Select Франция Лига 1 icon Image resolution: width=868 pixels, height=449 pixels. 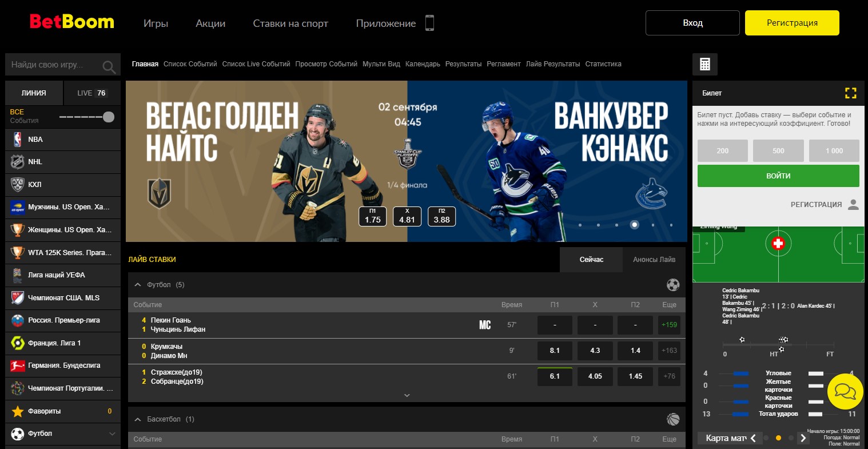tap(17, 343)
